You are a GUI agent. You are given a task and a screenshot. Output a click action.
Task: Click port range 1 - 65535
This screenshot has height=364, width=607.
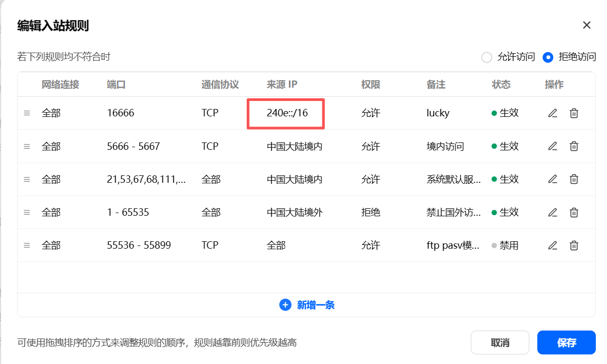128,213
